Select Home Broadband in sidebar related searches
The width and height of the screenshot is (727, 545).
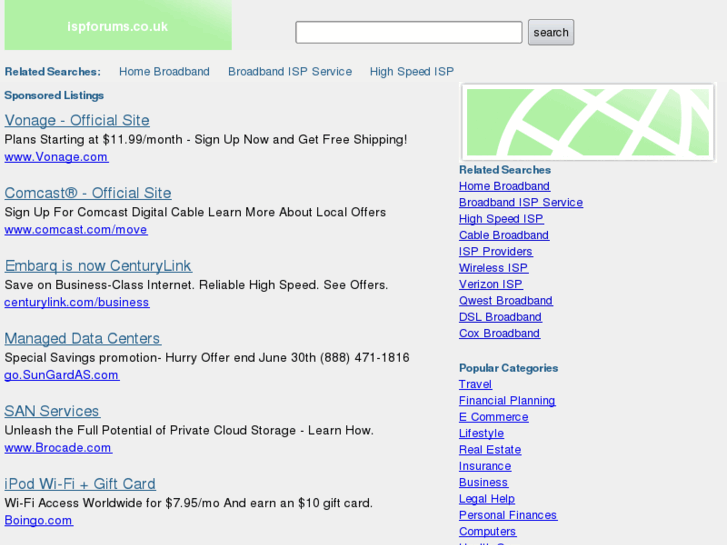point(504,186)
